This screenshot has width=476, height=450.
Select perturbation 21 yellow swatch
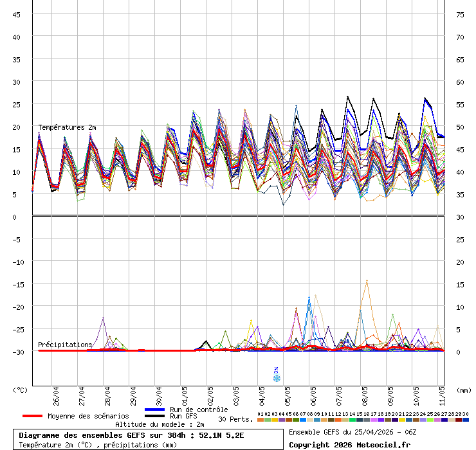[x=401, y=420]
